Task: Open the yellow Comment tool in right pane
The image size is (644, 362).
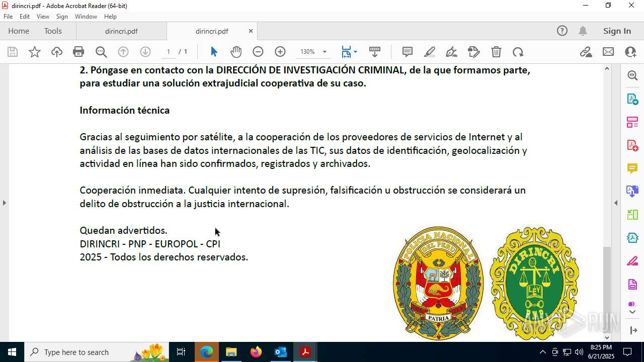Action: tap(632, 168)
